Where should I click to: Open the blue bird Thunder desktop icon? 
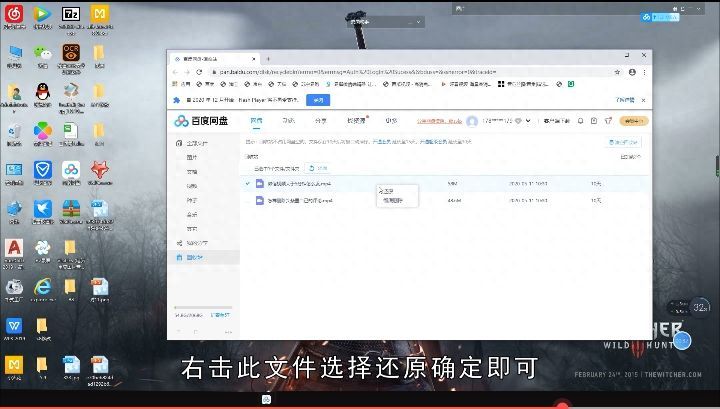point(43,209)
